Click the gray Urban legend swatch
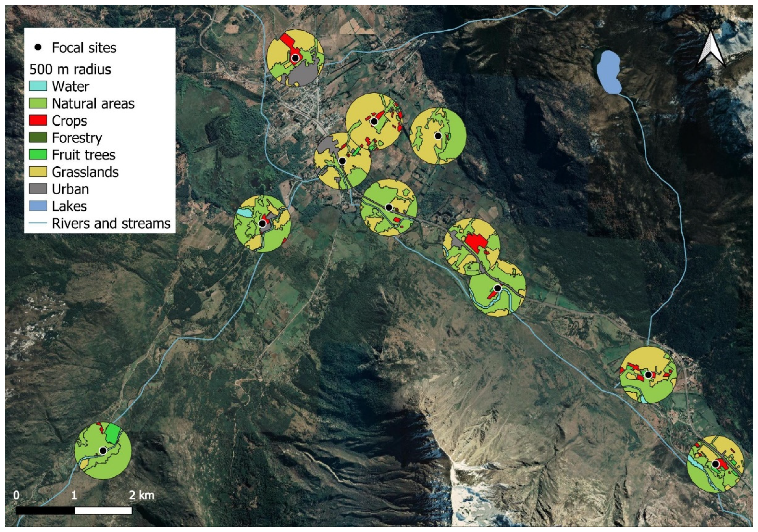 [x=38, y=189]
